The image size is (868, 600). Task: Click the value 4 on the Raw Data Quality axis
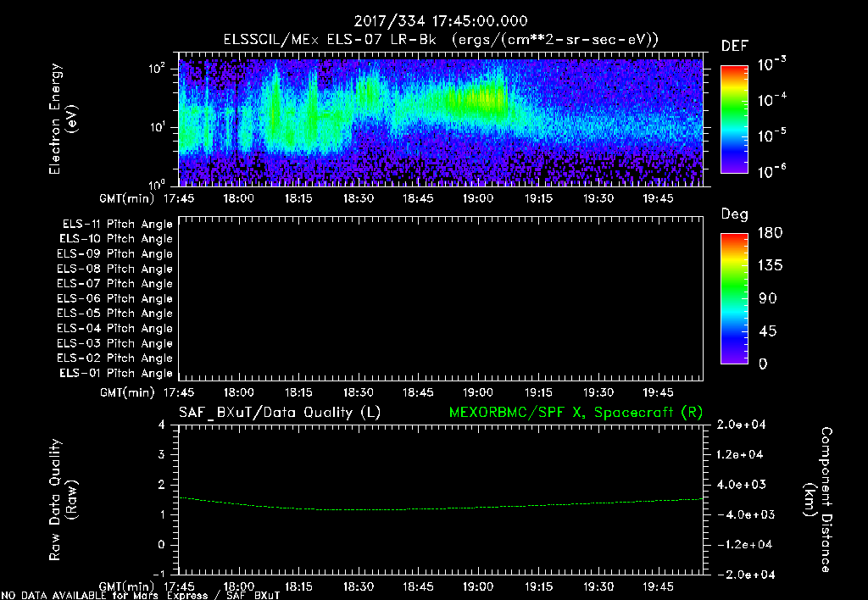pos(162,425)
